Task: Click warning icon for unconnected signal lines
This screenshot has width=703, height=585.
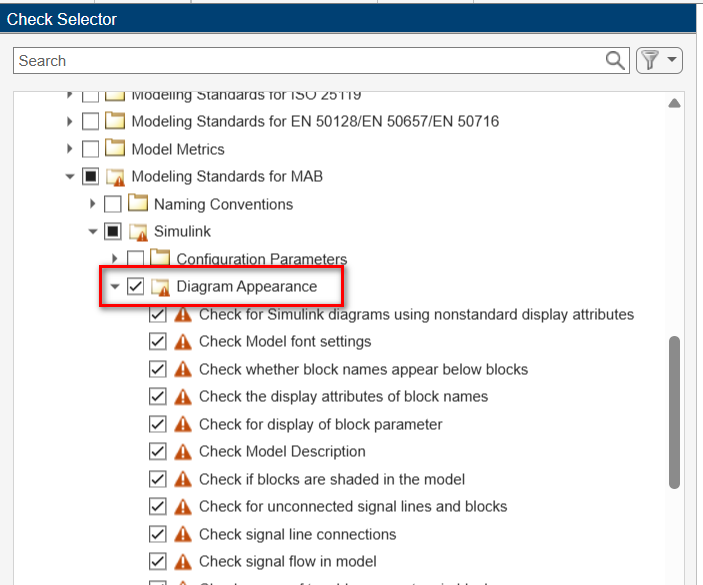Action: (183, 507)
